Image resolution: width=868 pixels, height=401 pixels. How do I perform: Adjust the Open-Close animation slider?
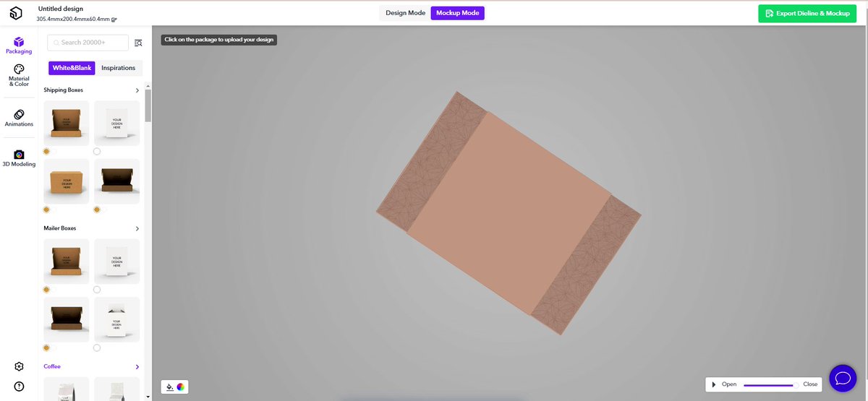pyautogui.click(x=770, y=384)
